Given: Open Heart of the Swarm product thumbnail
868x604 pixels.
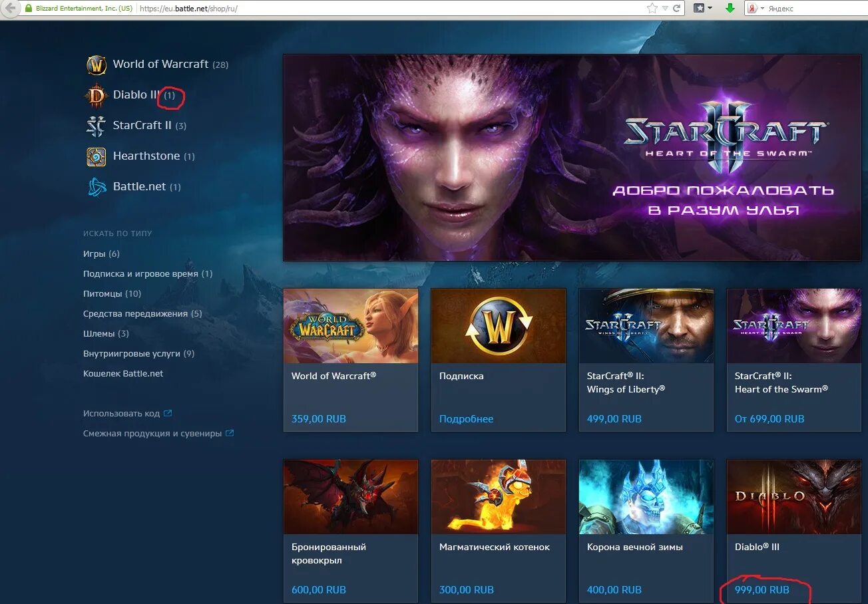Looking at the screenshot, I should (794, 326).
